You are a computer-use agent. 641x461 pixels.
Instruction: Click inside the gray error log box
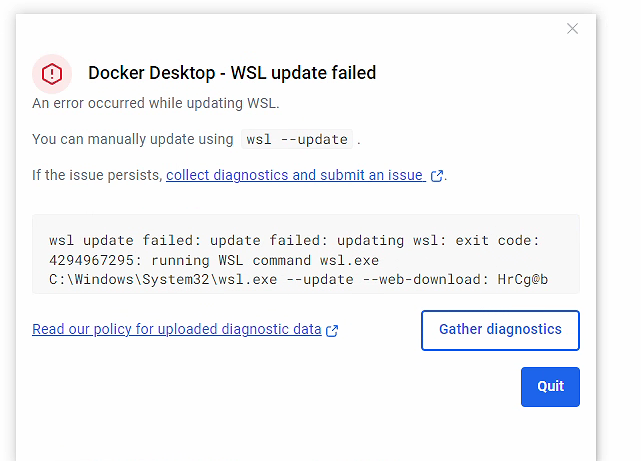(x=306, y=254)
